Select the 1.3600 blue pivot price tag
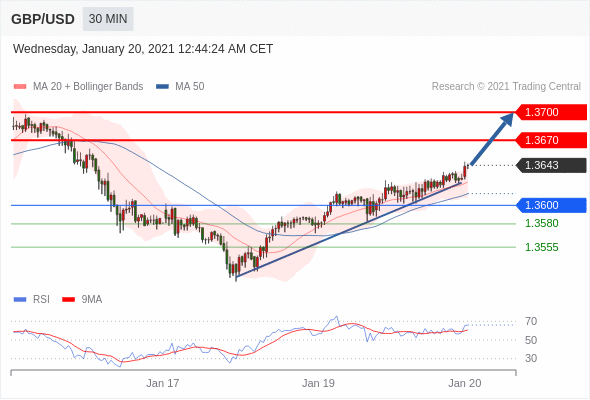Image resolution: width=590 pixels, height=400 pixels. pyautogui.click(x=550, y=205)
